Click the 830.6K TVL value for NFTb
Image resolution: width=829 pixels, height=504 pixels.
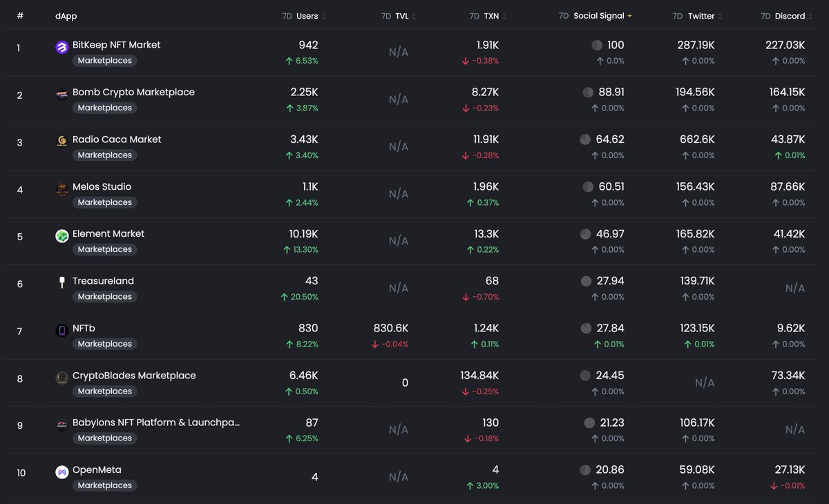coord(391,328)
